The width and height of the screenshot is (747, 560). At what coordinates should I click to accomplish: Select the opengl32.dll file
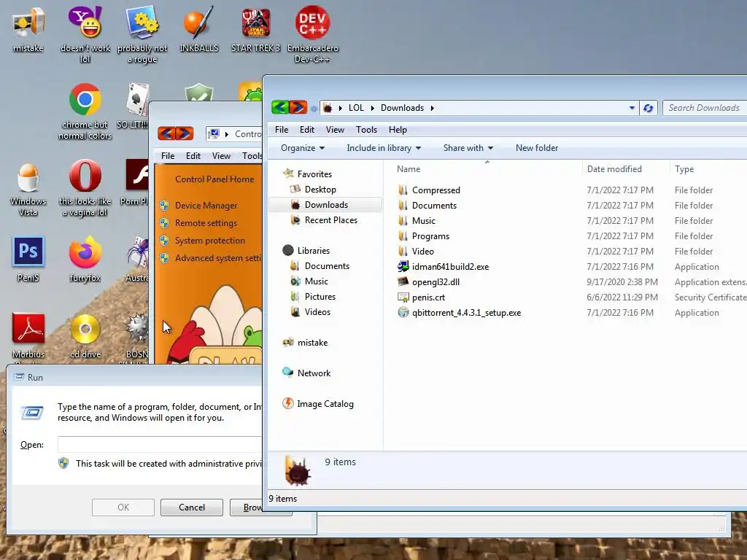pyautogui.click(x=436, y=282)
